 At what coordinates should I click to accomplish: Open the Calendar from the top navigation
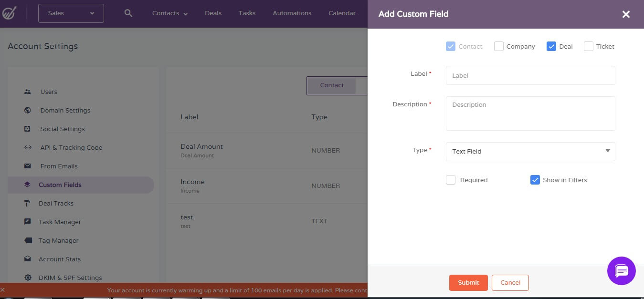[342, 13]
